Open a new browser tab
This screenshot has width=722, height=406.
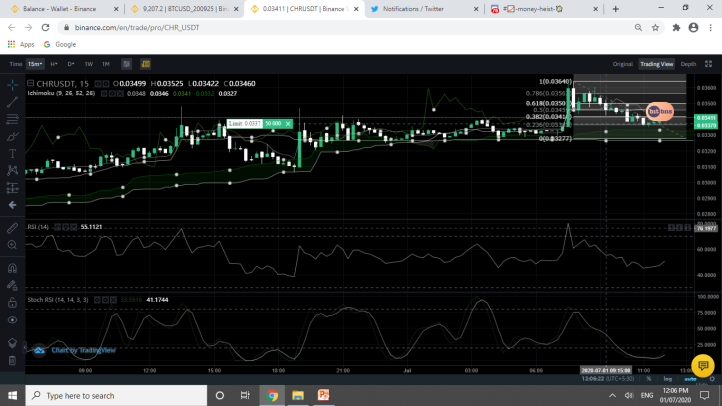616,9
